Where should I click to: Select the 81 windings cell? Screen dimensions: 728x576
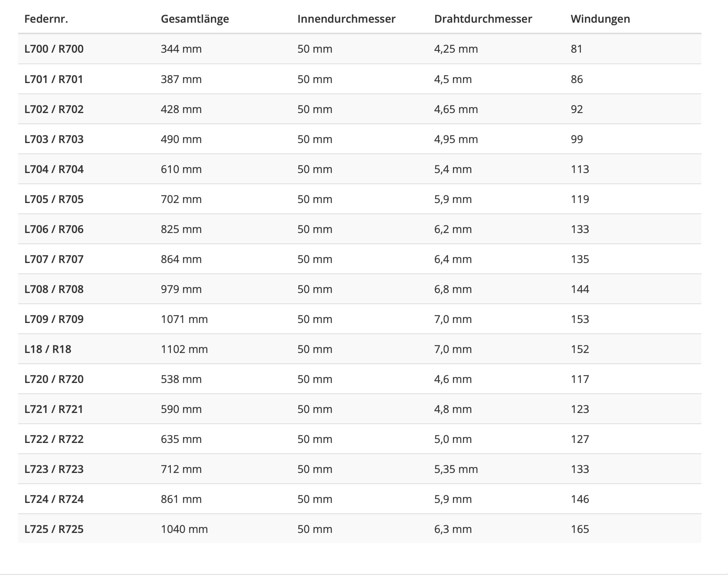[x=576, y=49]
